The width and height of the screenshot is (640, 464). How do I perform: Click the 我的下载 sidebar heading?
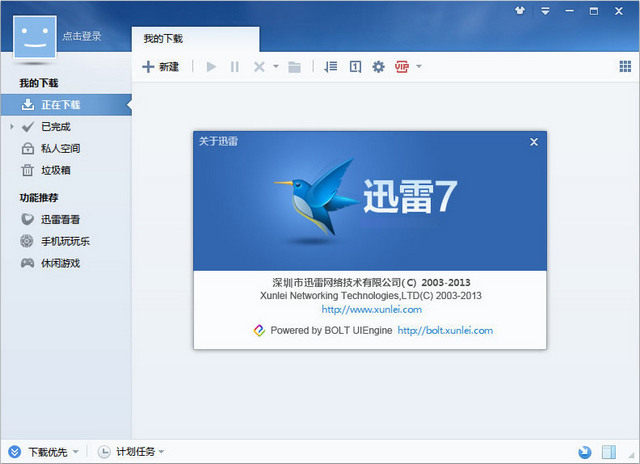click(x=39, y=83)
